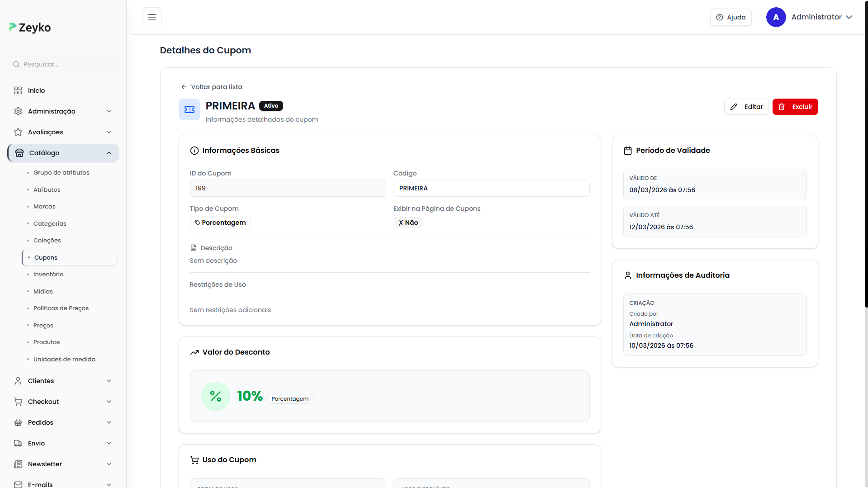Viewport: 868px width, 488px height.
Task: Click the Zeyko logo
Action: pyautogui.click(x=30, y=28)
